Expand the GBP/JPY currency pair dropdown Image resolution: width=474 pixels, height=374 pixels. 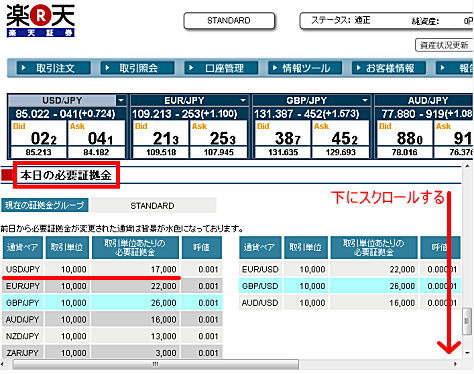(x=365, y=100)
